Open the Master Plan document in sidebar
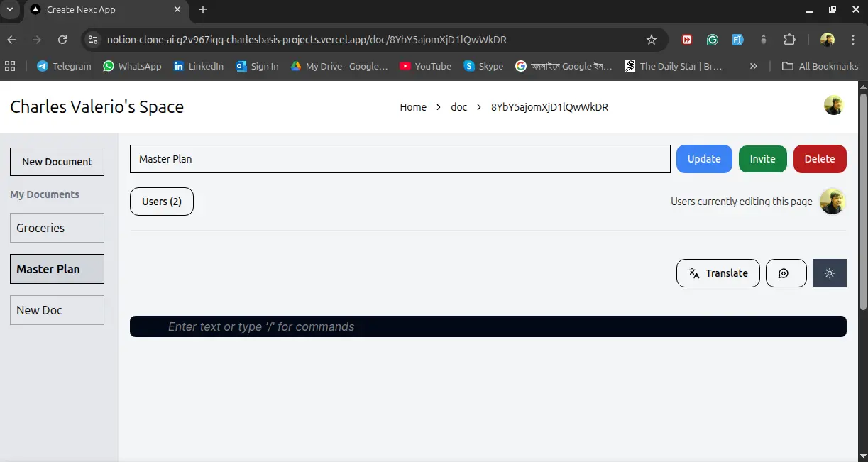This screenshot has width=868, height=462. (57, 269)
